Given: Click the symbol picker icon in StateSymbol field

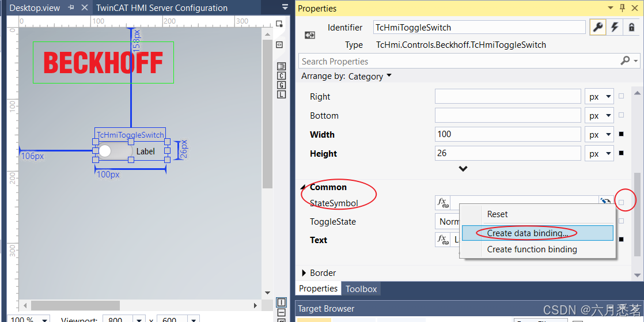Looking at the screenshot, I should [605, 202].
